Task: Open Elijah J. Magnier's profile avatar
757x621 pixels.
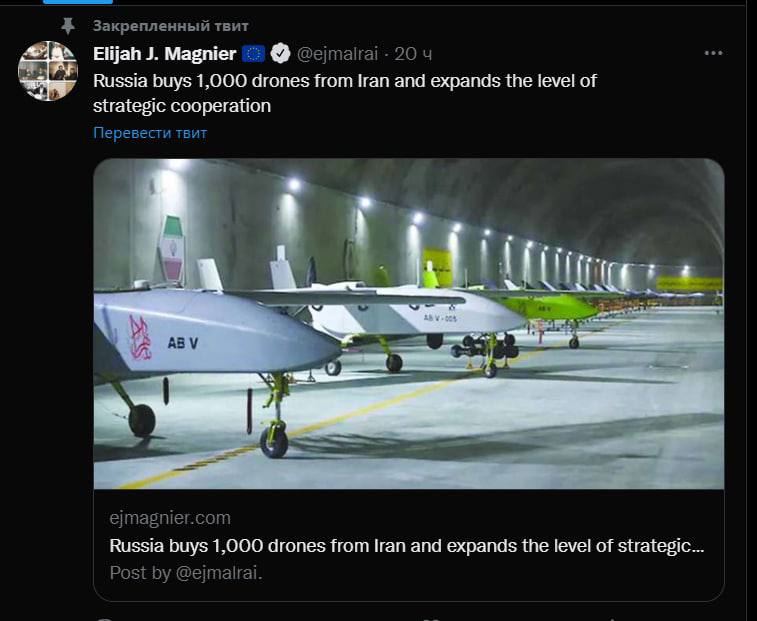Action: 48,70
